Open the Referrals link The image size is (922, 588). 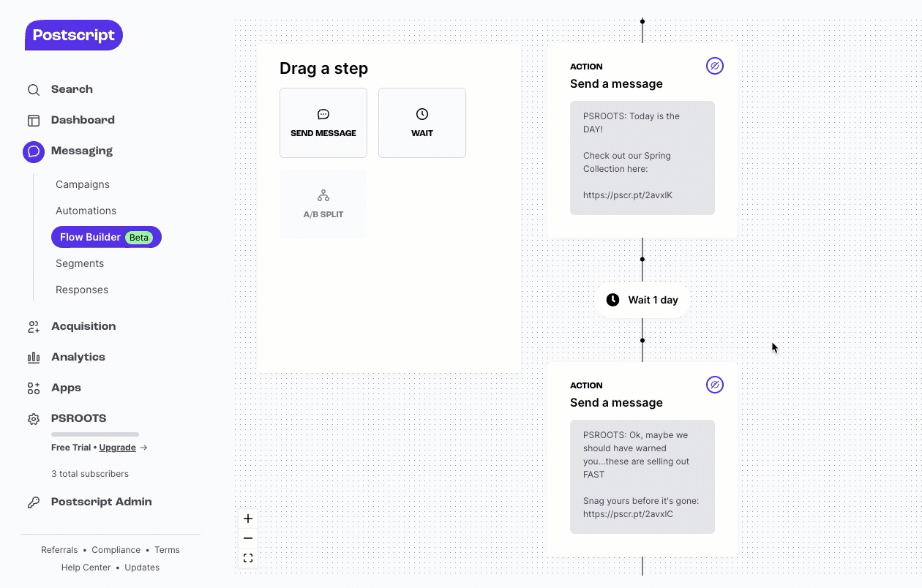pyautogui.click(x=59, y=550)
